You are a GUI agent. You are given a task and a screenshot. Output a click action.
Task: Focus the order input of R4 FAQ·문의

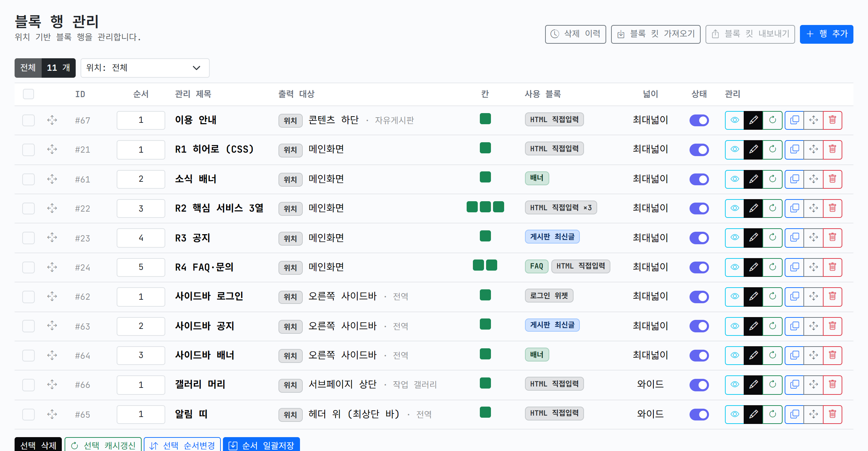tap(141, 267)
